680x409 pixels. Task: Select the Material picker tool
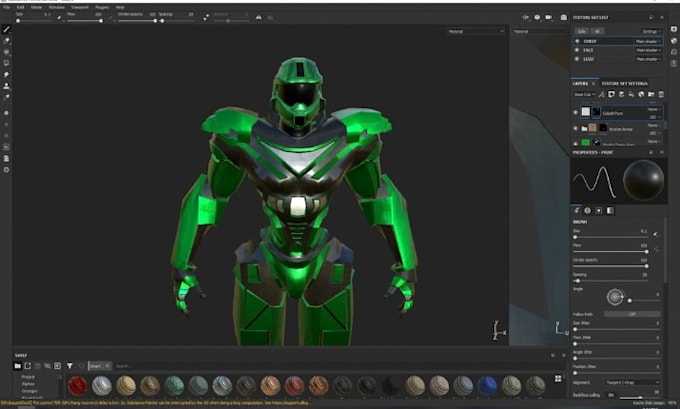coord(7,97)
